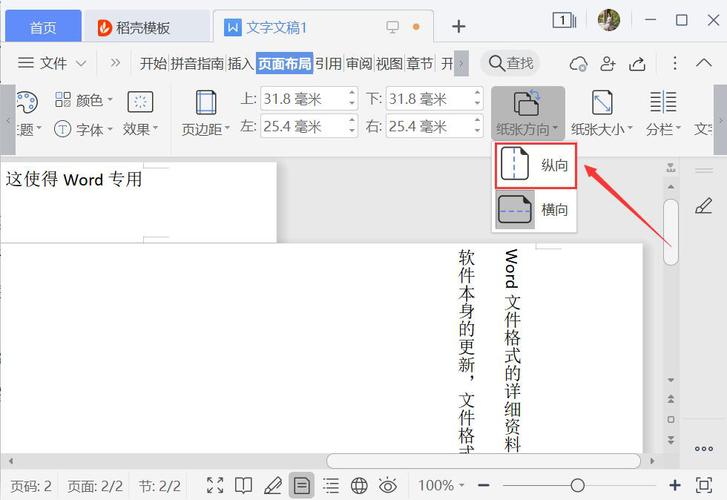Toggle eye protection mode icon

pos(388,486)
